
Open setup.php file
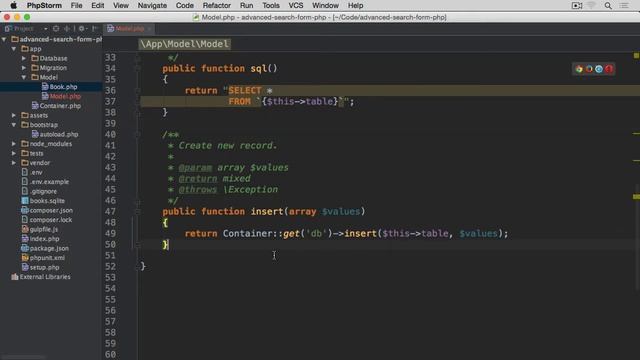point(40,267)
